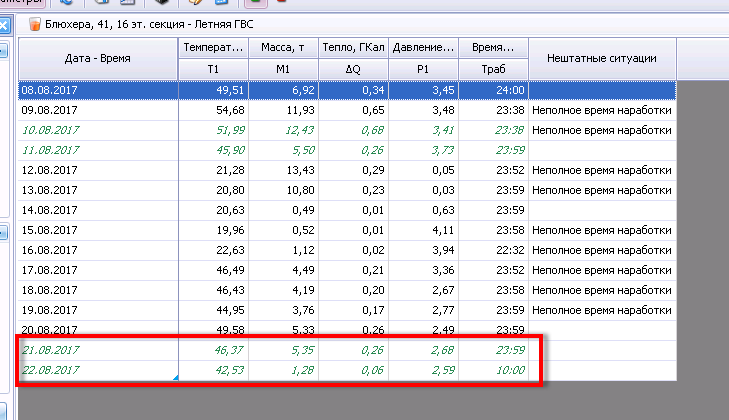The image size is (729, 420).
Task: Select the green italic row 21.08.2017
Action: [x=347, y=350]
